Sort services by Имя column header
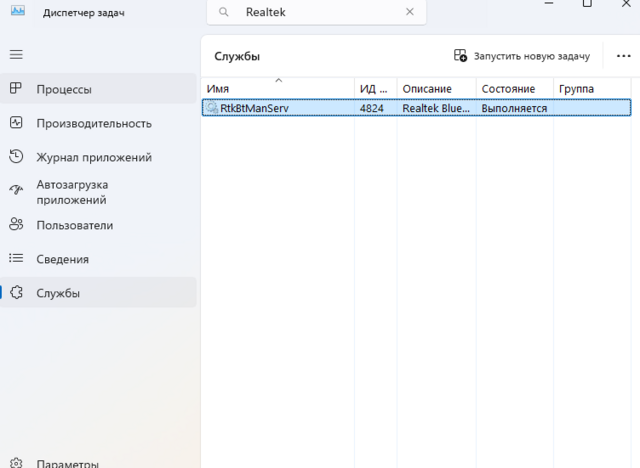Screen dimensions: 640x468 (277, 89)
